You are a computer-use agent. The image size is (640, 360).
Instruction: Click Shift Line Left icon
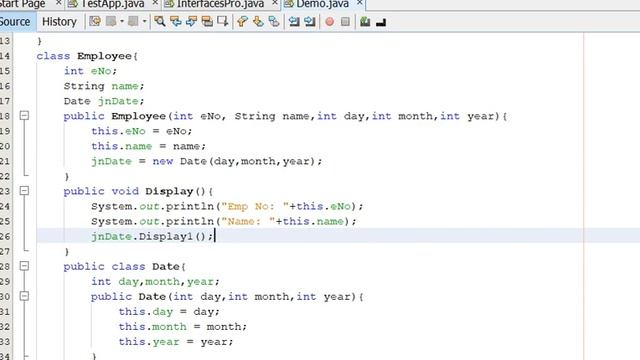(294, 21)
